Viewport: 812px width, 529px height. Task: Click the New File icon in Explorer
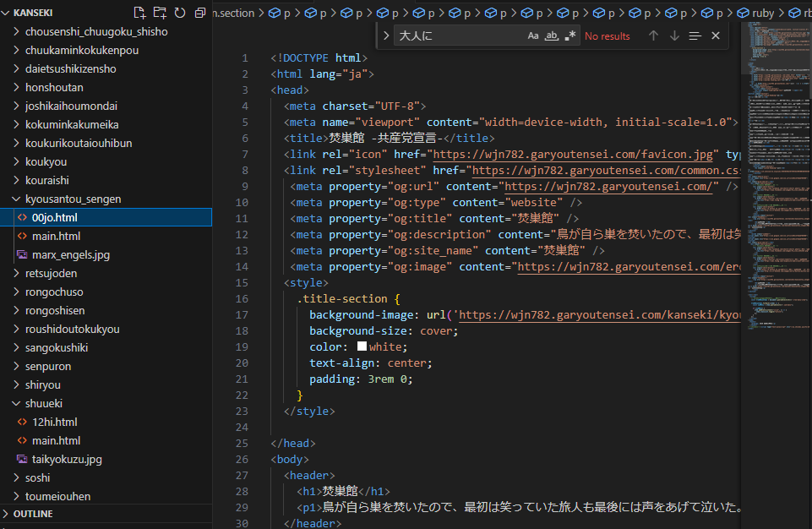coord(140,13)
